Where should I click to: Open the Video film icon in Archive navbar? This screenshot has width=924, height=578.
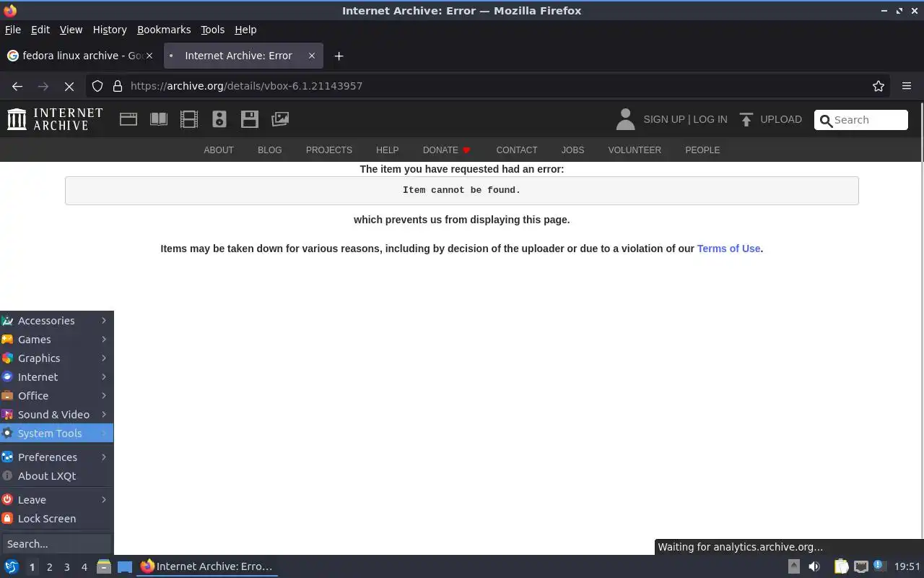189,119
